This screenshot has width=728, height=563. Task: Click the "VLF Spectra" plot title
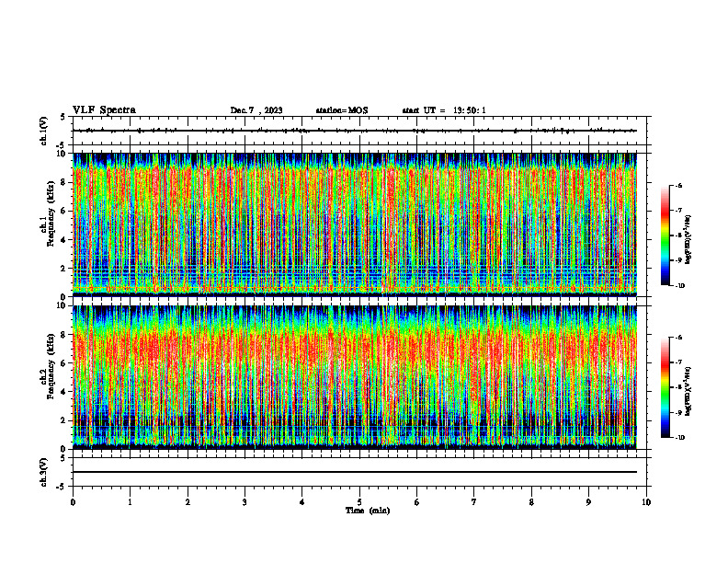[104, 110]
